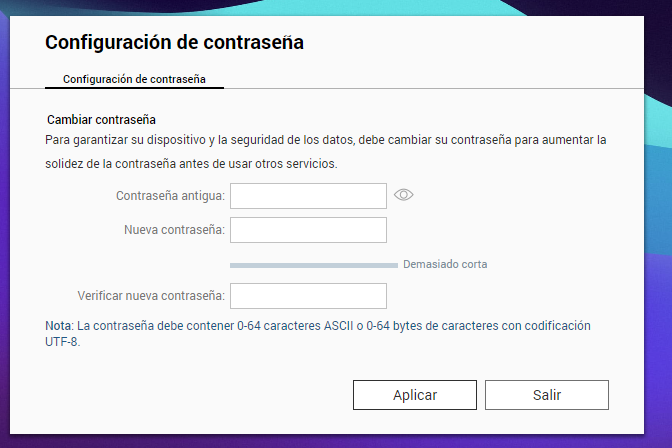Click the Contraseña antigua label
The width and height of the screenshot is (672, 448).
click(x=170, y=196)
